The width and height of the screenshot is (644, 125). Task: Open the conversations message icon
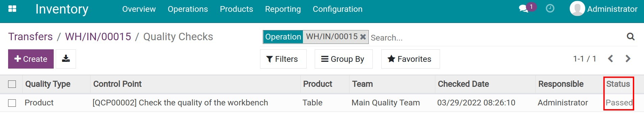(x=524, y=9)
